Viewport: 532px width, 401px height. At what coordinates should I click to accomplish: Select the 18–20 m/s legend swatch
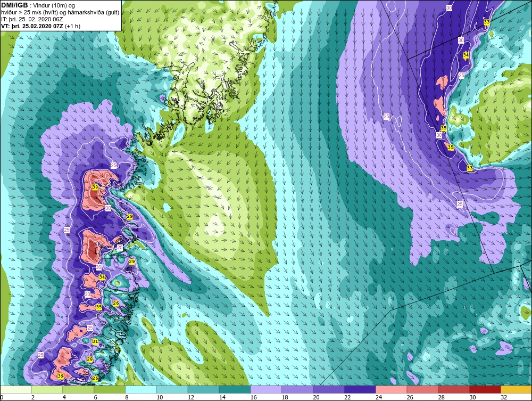pyautogui.click(x=297, y=389)
